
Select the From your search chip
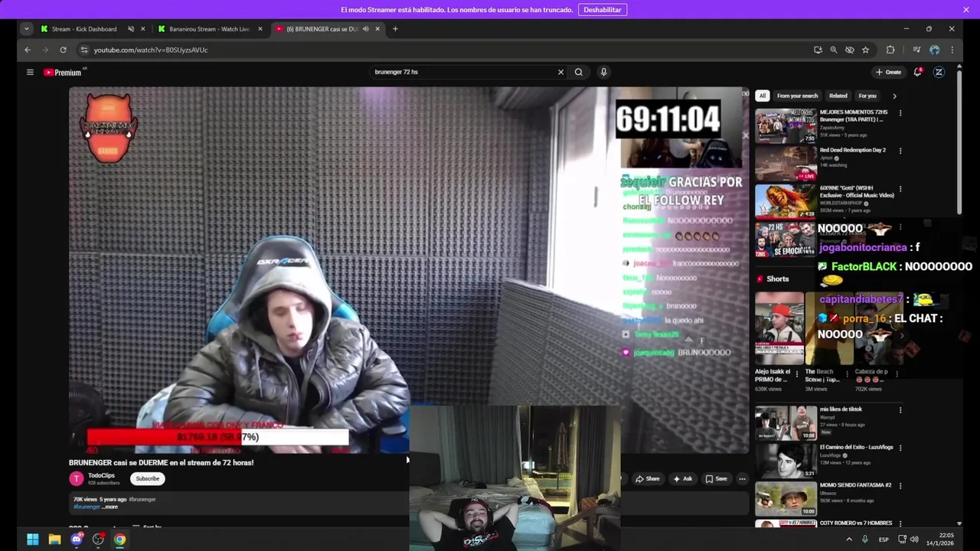coord(797,96)
